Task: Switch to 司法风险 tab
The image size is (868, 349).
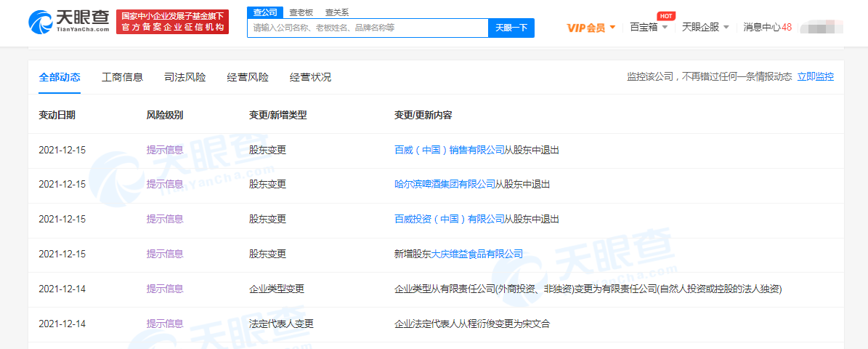Action: pos(185,77)
